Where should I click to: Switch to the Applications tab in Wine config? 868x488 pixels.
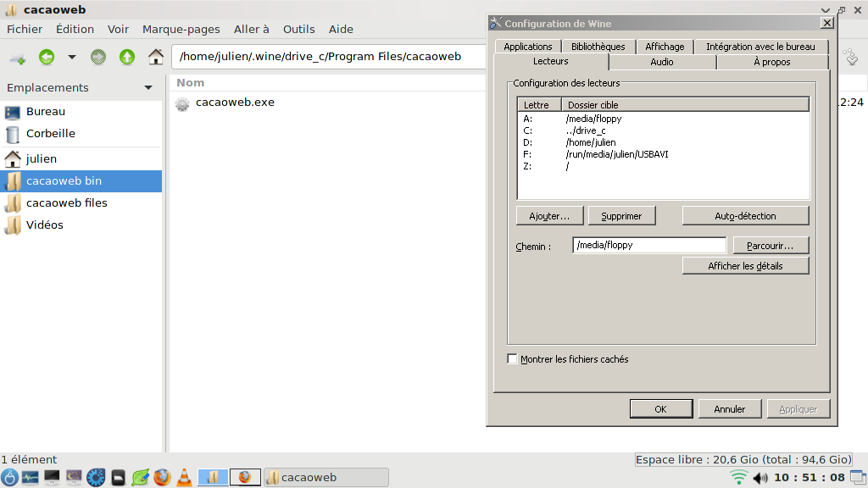click(x=527, y=47)
